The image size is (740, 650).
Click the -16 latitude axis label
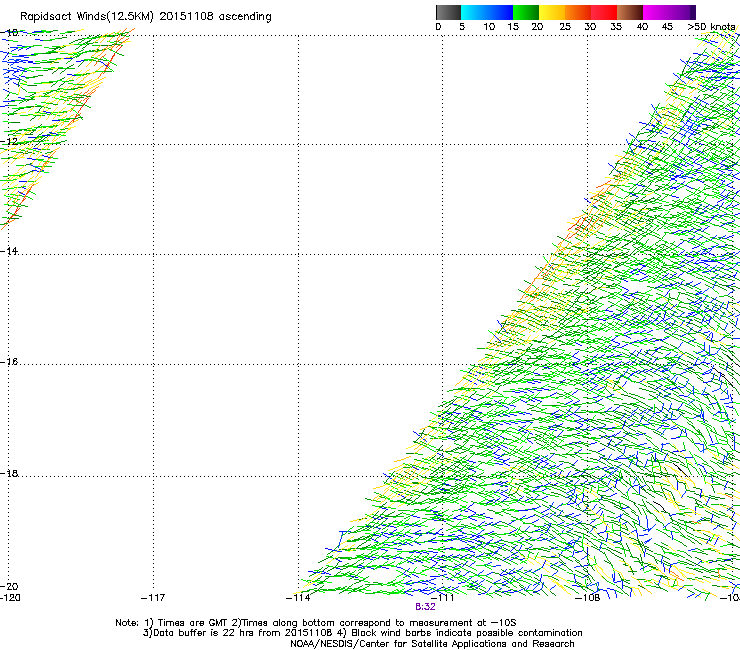click(x=9, y=362)
